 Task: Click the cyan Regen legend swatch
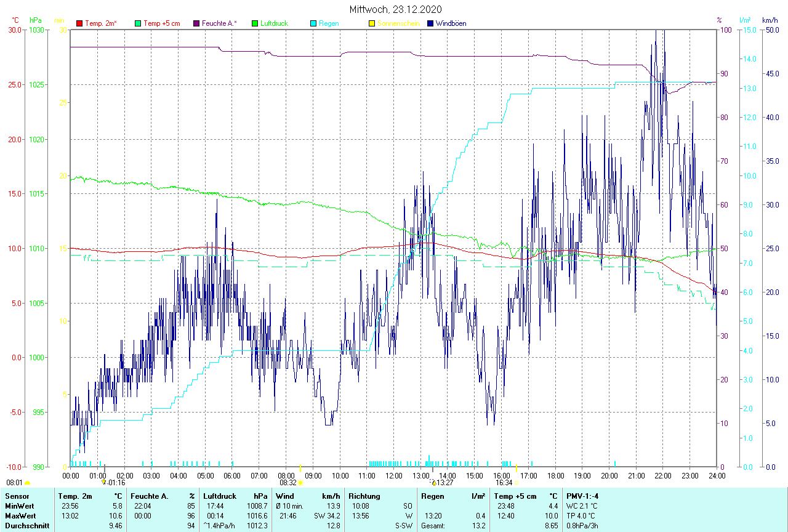(313, 23)
